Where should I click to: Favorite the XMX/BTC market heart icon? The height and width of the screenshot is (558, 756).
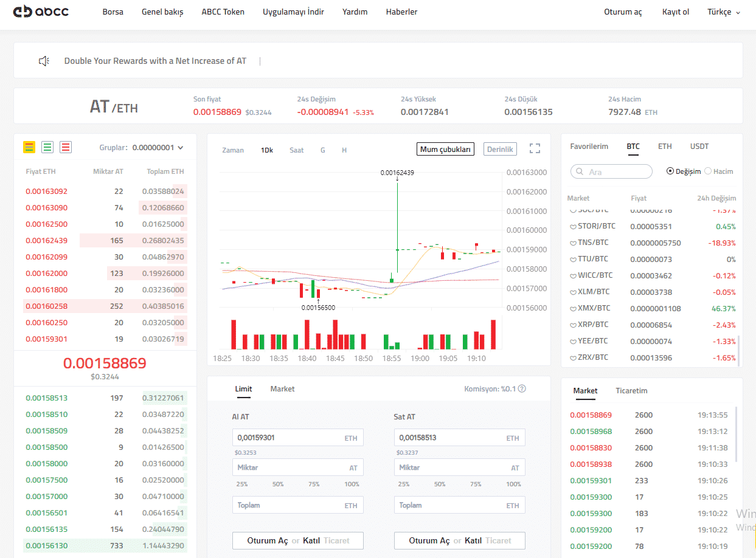click(572, 309)
